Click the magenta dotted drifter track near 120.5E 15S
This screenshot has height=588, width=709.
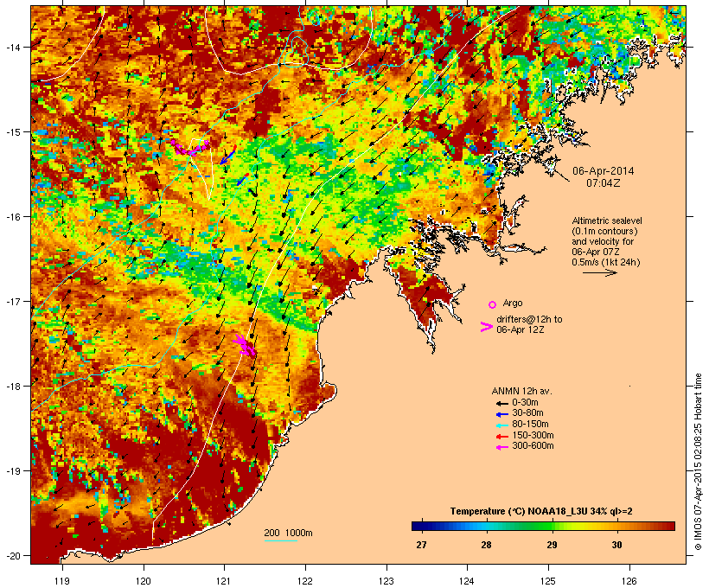point(190,148)
